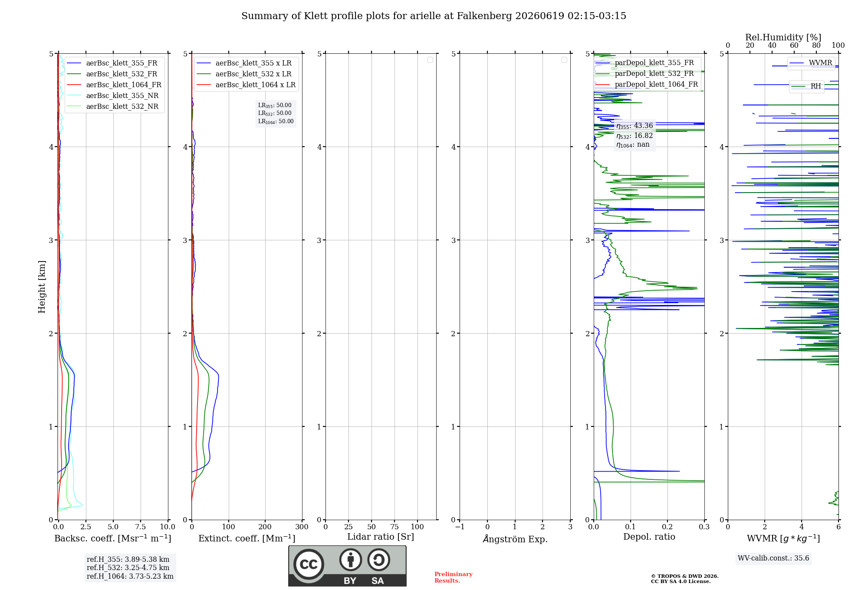Screen dimensions: 868x590
Task: Click the Rel.Humidity [%] top axis label
Action: [x=783, y=37]
